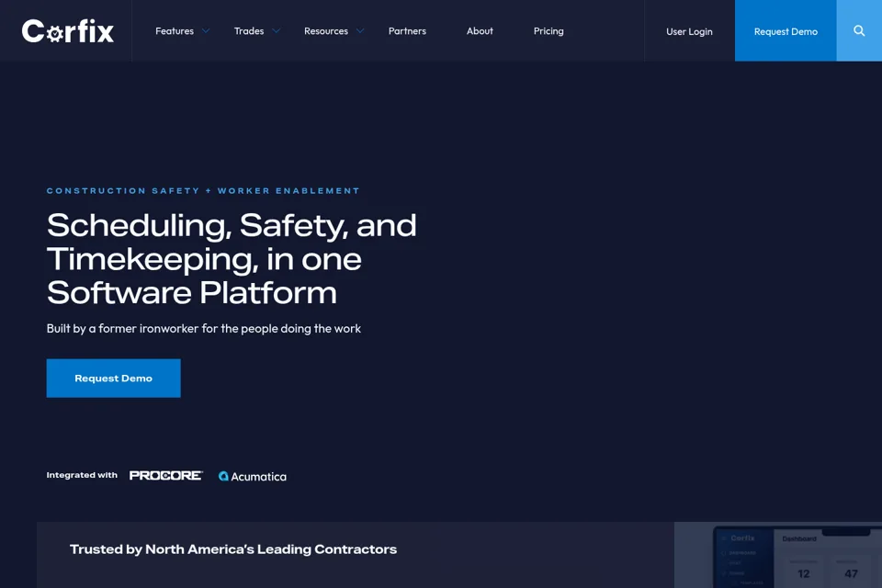The width and height of the screenshot is (882, 588).
Task: Click the Corfix logo in the header
Action: [67, 31]
